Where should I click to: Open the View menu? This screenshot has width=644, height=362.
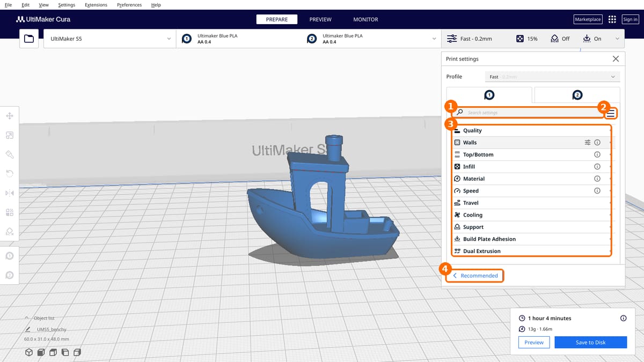click(43, 5)
